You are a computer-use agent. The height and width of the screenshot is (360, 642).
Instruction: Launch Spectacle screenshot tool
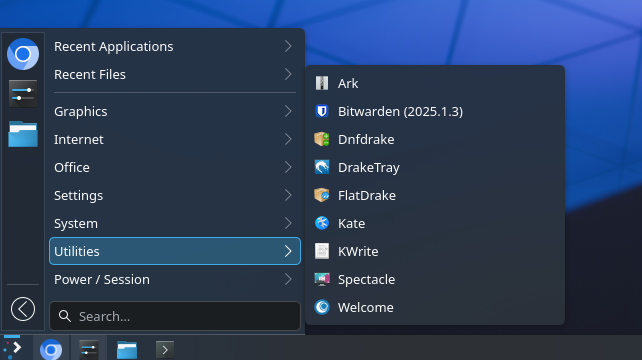pyautogui.click(x=435, y=279)
